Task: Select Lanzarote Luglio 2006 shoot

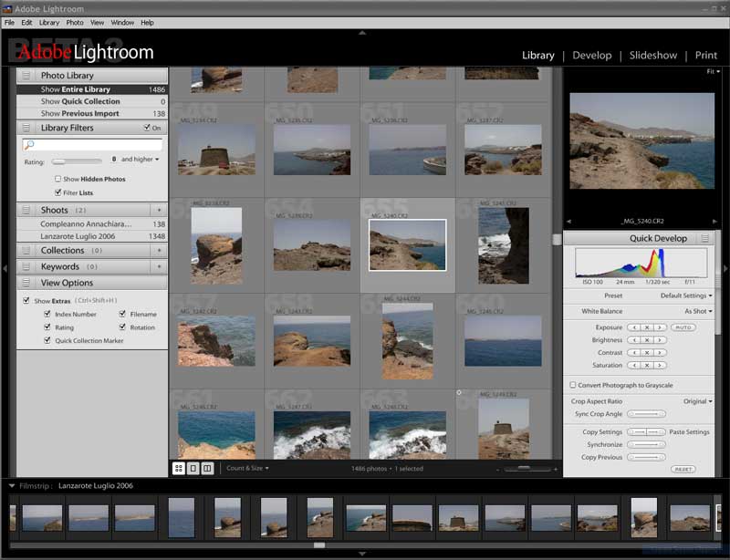Action: pos(92,236)
